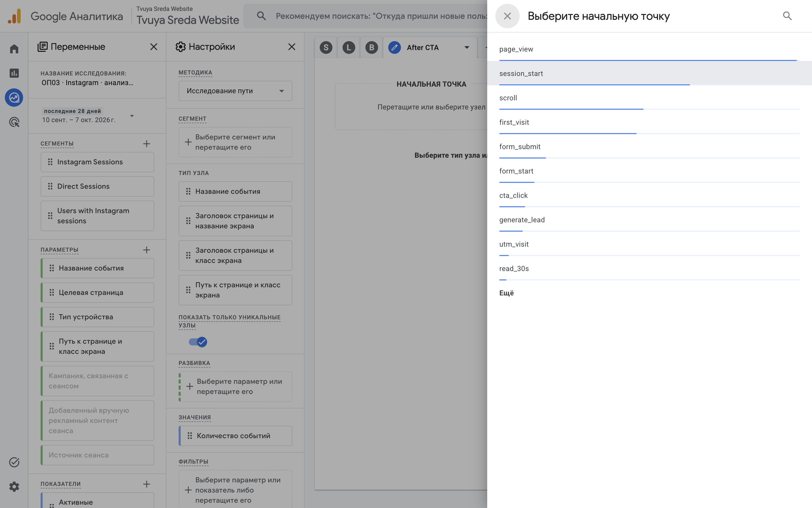Open After CTA tab dropdown arrow
This screenshot has height=508, width=812.
467,47
